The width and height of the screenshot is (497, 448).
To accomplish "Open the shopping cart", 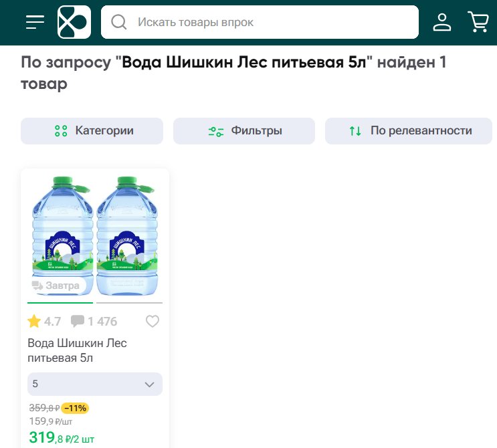I will pyautogui.click(x=478, y=22).
